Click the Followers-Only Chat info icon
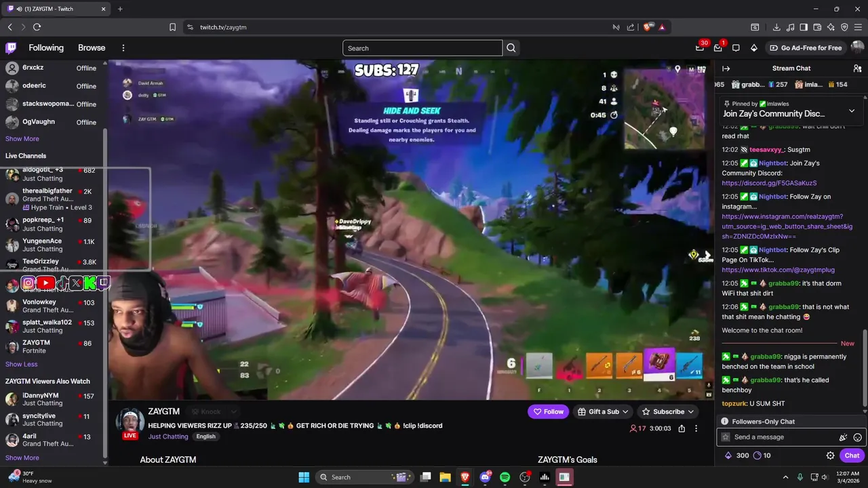 pyautogui.click(x=725, y=422)
